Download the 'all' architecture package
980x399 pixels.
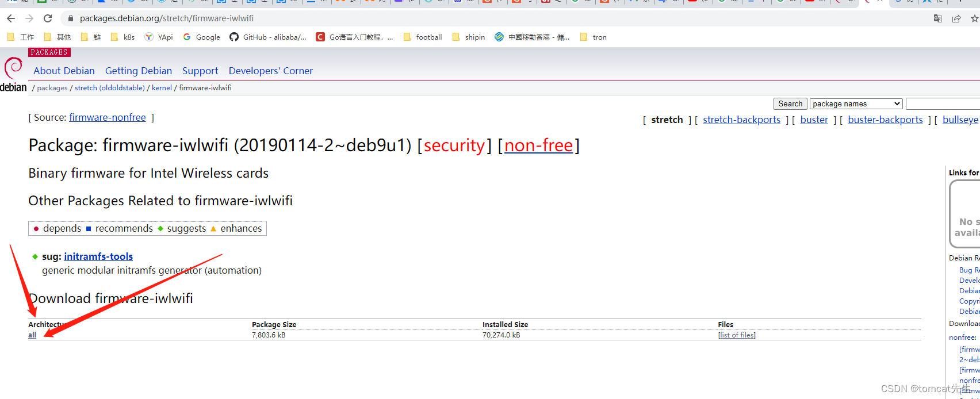32,335
